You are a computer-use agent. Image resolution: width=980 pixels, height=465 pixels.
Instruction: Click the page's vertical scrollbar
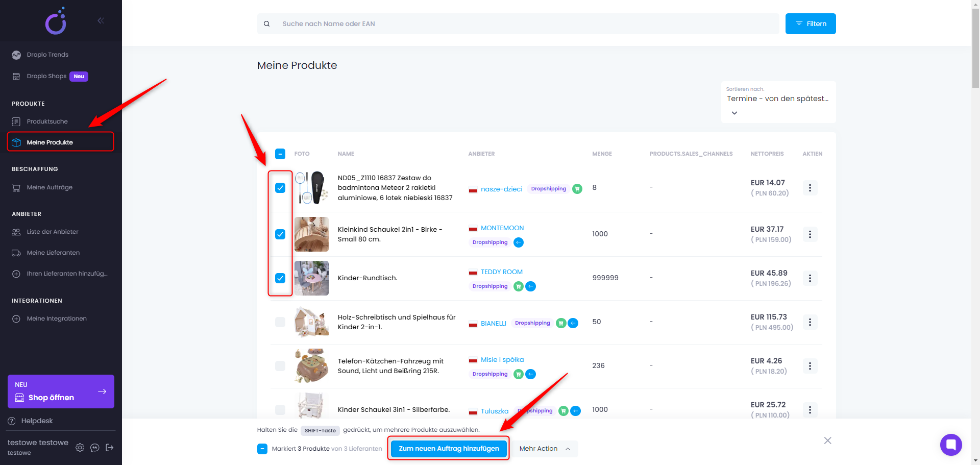tap(975, 48)
